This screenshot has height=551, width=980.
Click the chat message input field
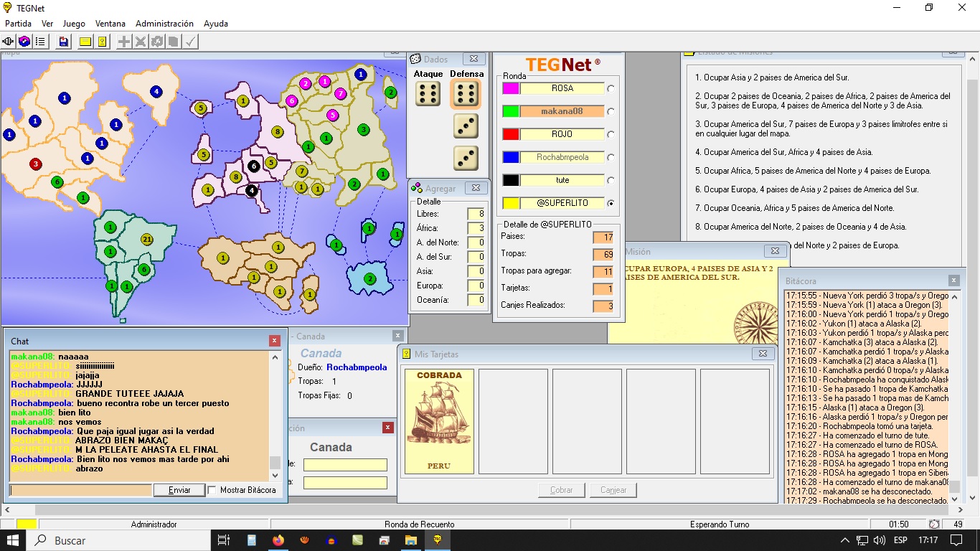pos(80,490)
